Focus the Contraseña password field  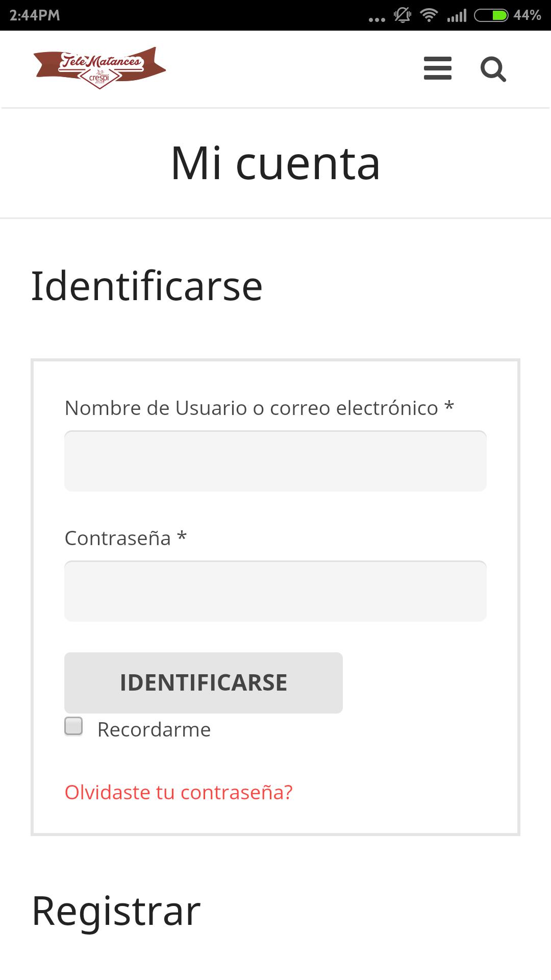[x=275, y=591]
